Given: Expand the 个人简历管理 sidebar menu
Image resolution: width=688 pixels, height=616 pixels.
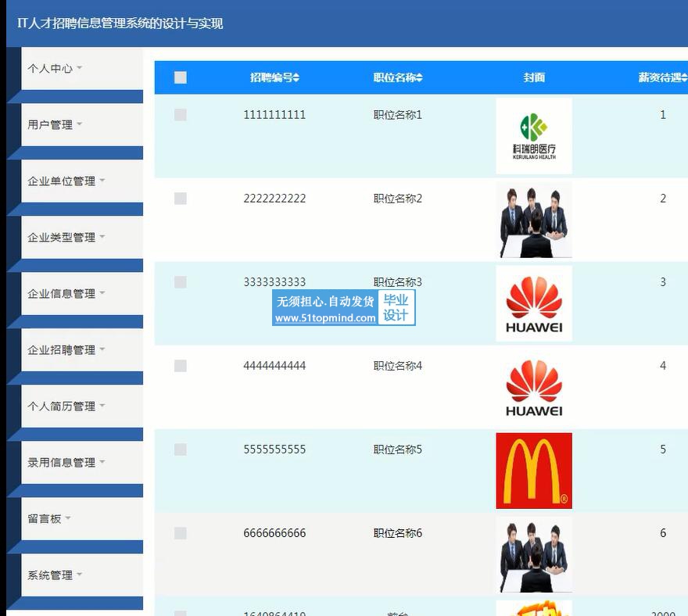Looking at the screenshot, I should point(82,406).
